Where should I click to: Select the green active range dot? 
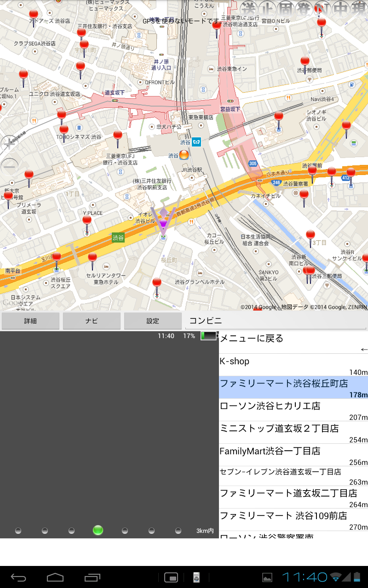pos(98,530)
